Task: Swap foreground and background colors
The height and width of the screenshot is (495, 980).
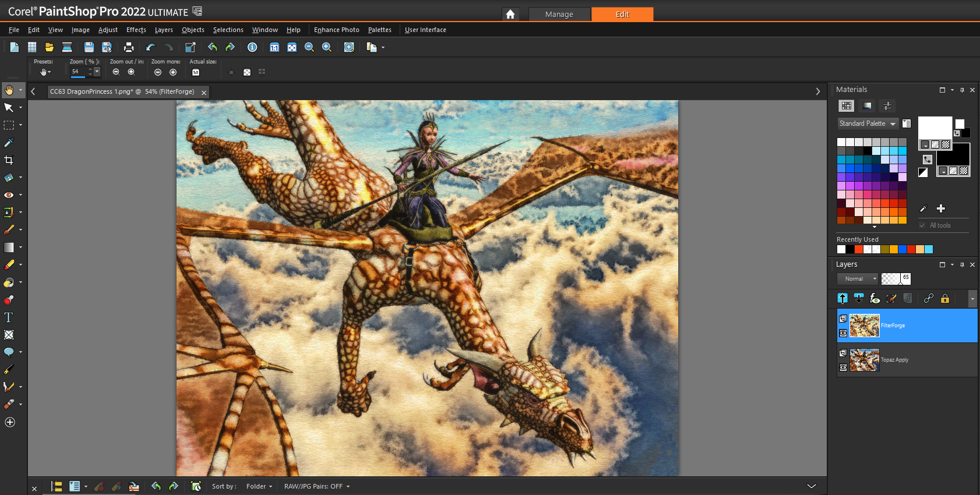Action: pos(928,159)
